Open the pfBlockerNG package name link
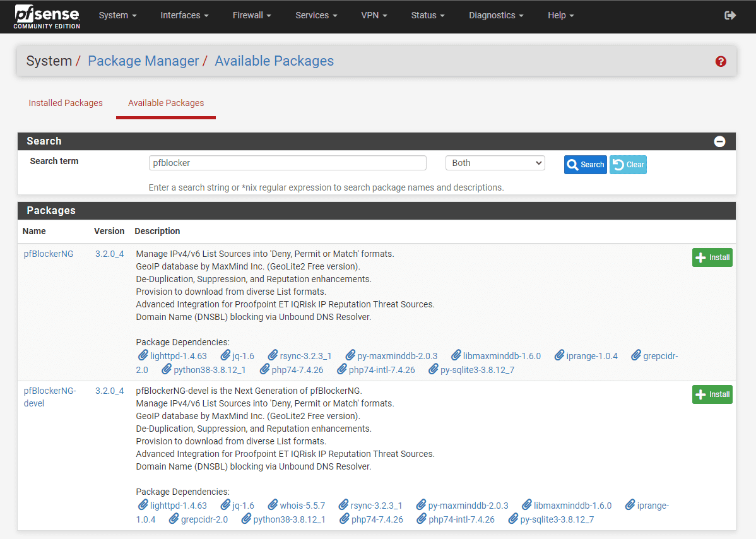This screenshot has height=539, width=756. [x=49, y=254]
